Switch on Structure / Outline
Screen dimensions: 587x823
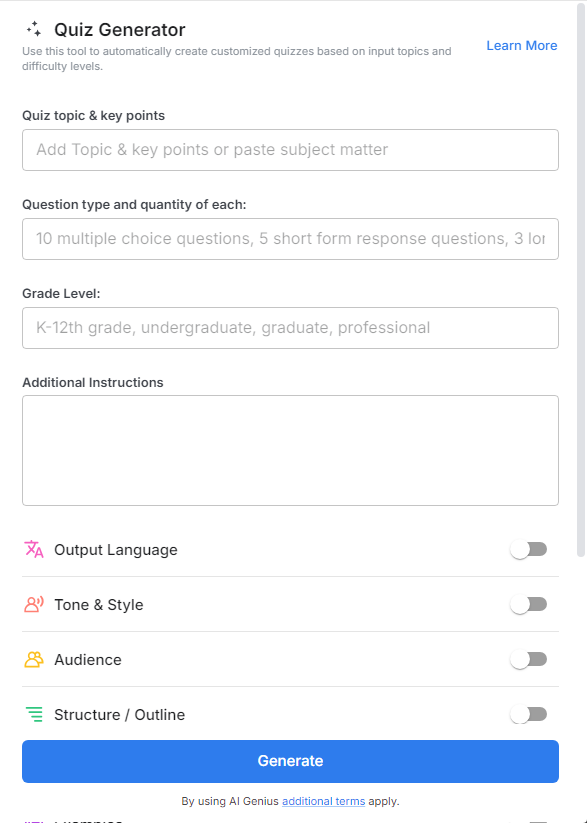[528, 714]
